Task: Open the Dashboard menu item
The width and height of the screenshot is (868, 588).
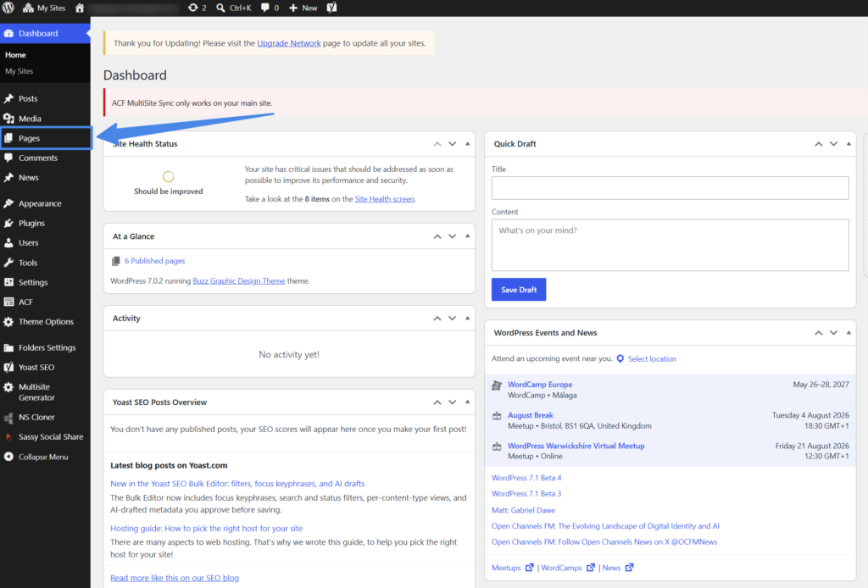Action: pos(45,33)
